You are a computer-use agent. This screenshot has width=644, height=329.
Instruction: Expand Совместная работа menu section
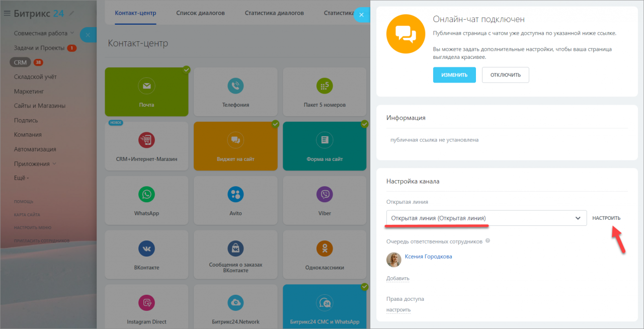point(44,33)
